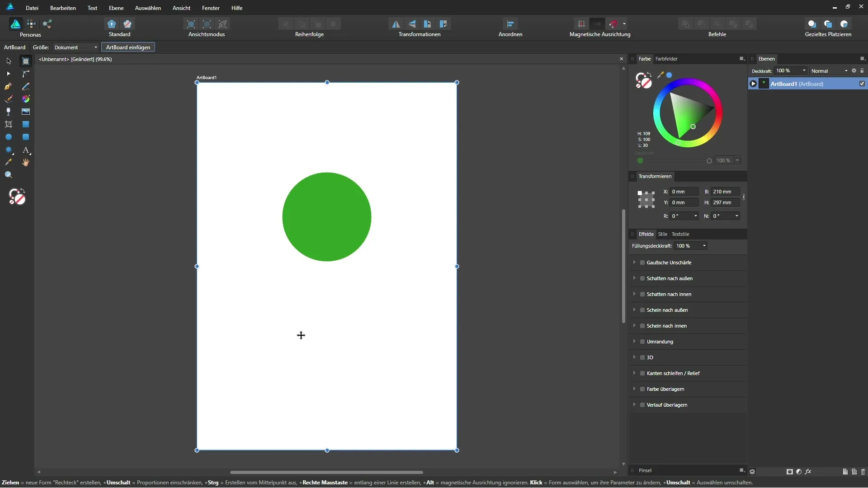Screen dimensions: 868x488
Task: Select the Artistic Text tool
Action: coord(26,150)
